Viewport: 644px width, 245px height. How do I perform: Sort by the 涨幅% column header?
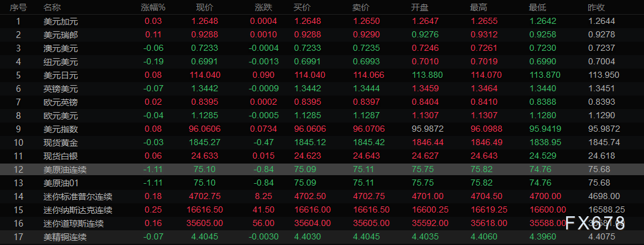click(x=153, y=8)
